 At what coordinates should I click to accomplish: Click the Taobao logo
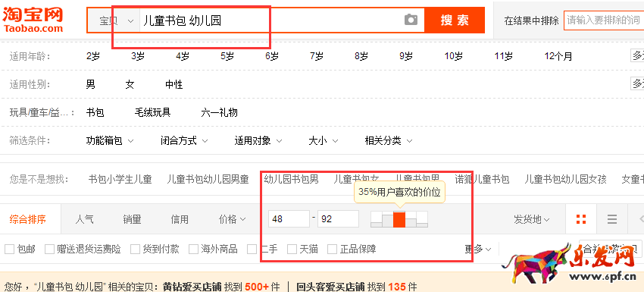(33, 19)
